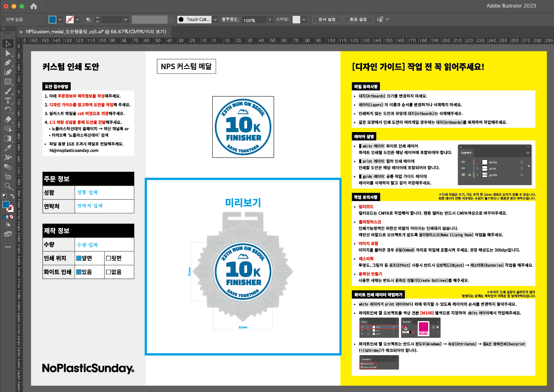Set None for fill or stroke

(x=11, y=217)
